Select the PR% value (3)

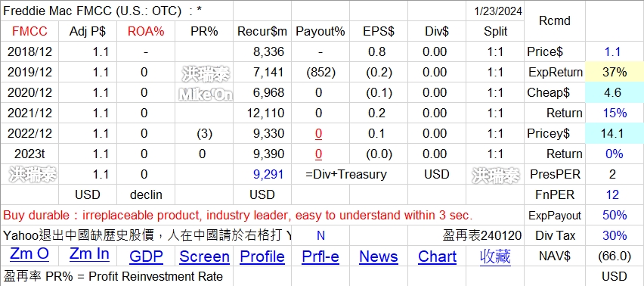tap(204, 134)
